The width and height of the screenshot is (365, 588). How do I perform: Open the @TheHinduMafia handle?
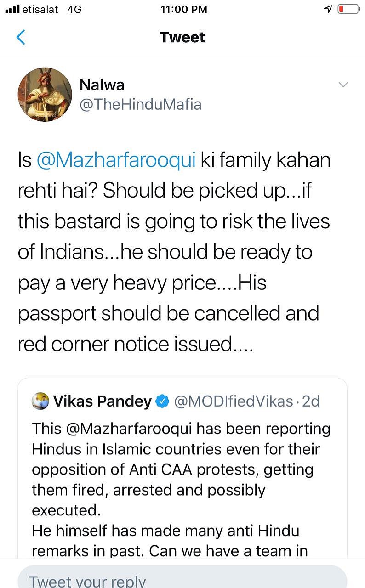click(x=141, y=104)
